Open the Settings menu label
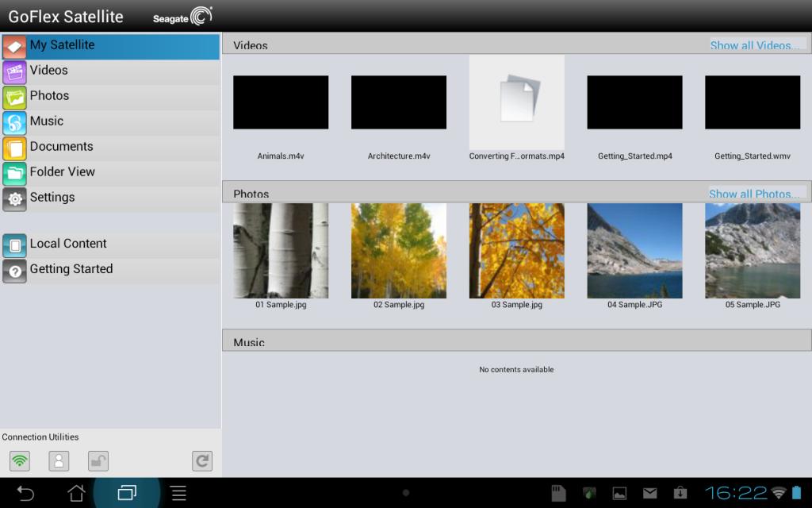 pyautogui.click(x=52, y=197)
